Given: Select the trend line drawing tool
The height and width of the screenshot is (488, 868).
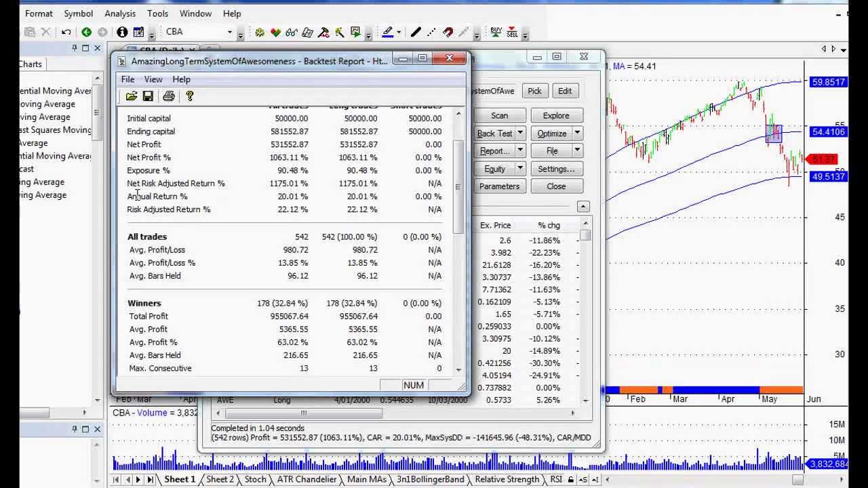Looking at the screenshot, I should click(416, 32).
